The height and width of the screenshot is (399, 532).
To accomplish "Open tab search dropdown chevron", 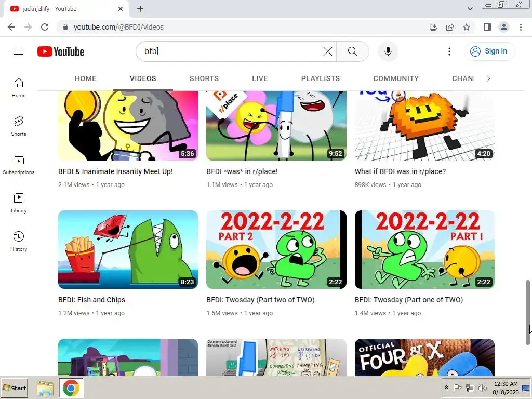I will (470, 9).
